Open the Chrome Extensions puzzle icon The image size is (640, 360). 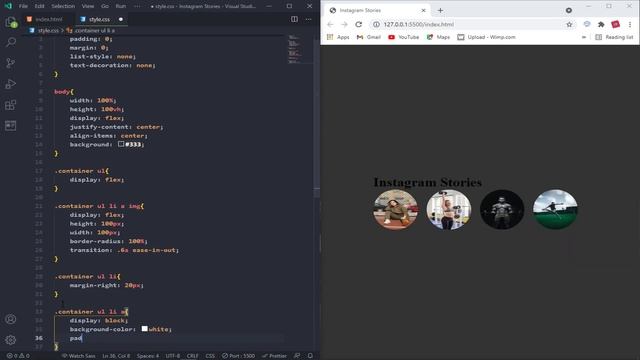tap(601, 24)
